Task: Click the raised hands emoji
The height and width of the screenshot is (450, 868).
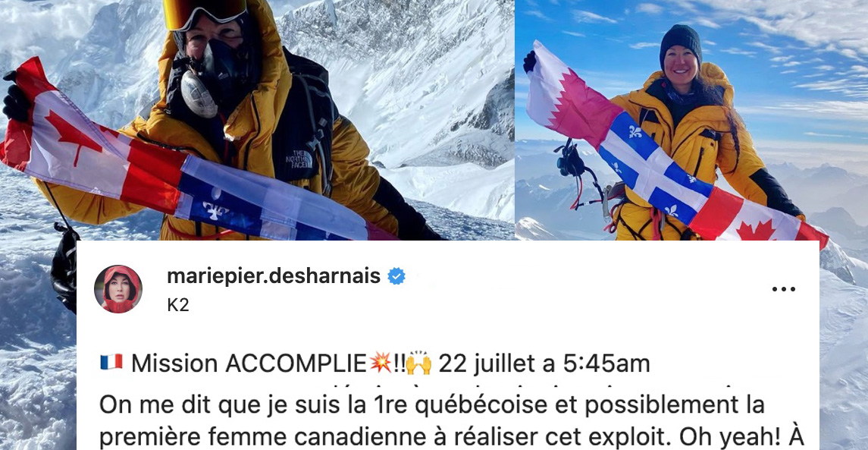Action: click(418, 363)
